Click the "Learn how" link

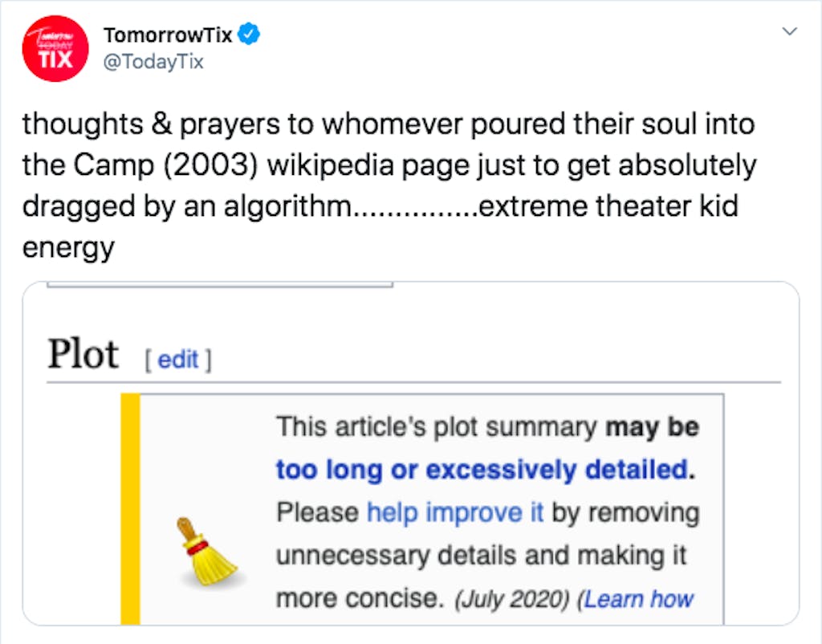(x=639, y=599)
